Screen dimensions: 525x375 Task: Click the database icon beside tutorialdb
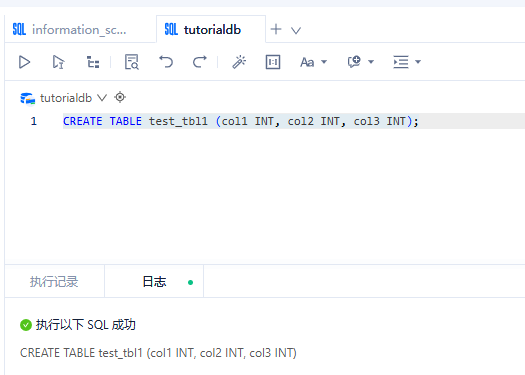28,99
